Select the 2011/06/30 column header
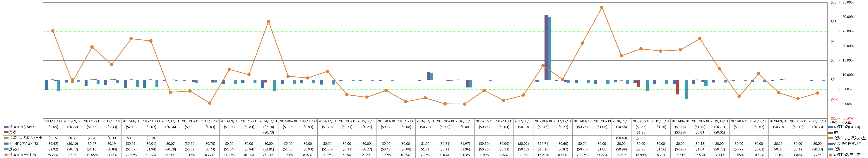This screenshot has height=158, width=868. (53, 121)
